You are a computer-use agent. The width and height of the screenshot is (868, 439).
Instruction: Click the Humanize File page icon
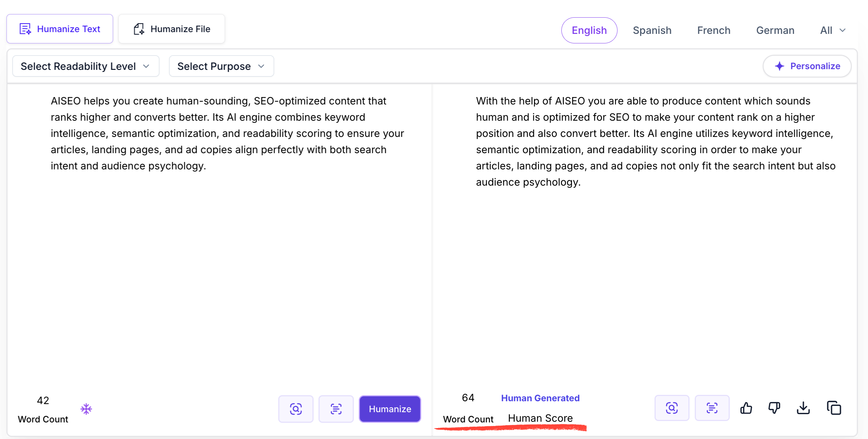point(139,29)
